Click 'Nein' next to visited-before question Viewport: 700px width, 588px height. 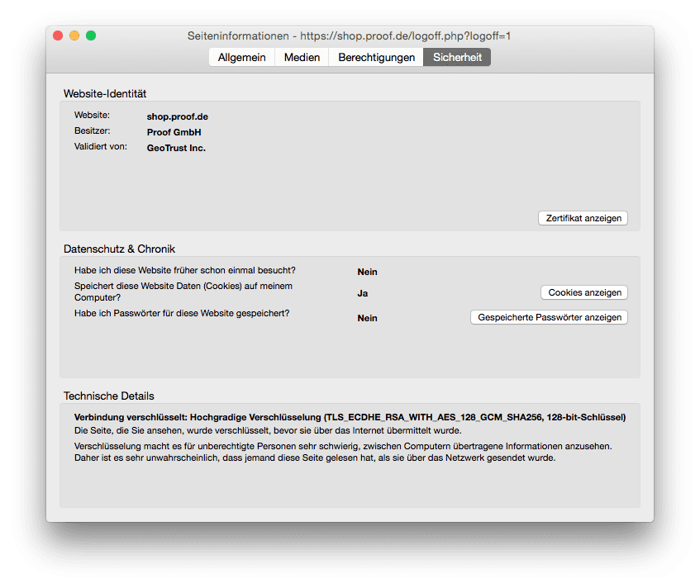(x=367, y=272)
